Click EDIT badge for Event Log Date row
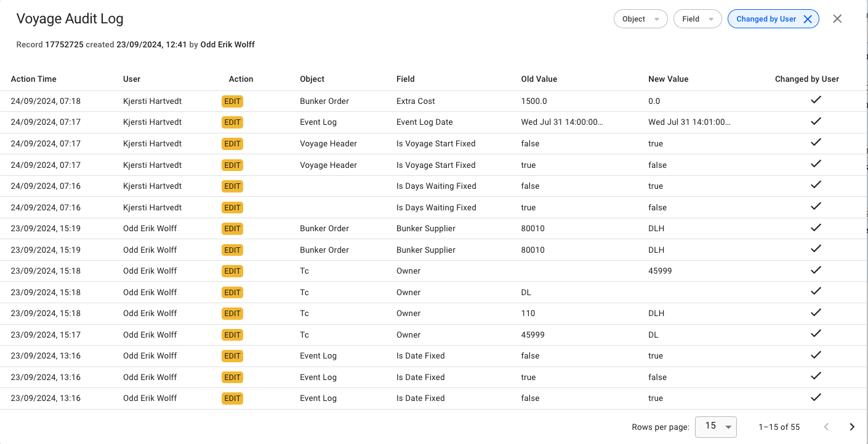Image resolution: width=868 pixels, height=444 pixels. click(232, 122)
